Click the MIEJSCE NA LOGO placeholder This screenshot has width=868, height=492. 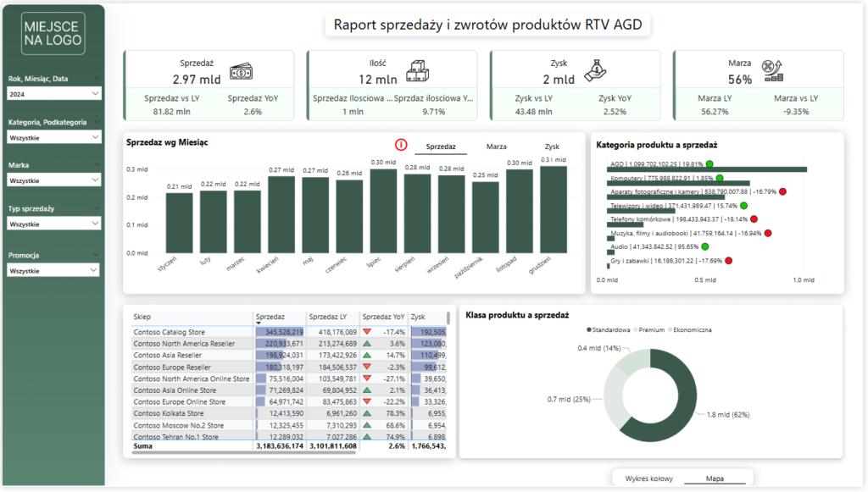(x=53, y=31)
